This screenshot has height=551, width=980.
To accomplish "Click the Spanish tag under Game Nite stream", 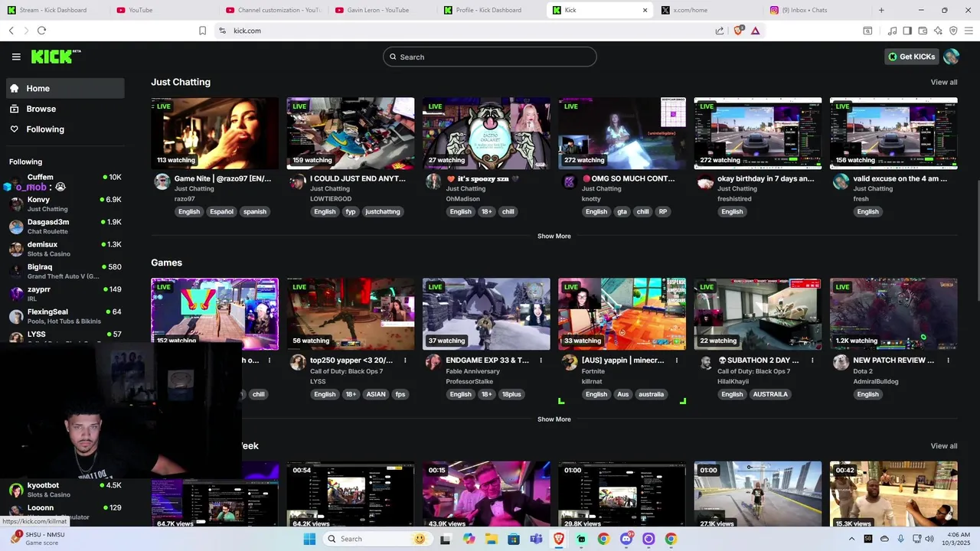I will (255, 212).
